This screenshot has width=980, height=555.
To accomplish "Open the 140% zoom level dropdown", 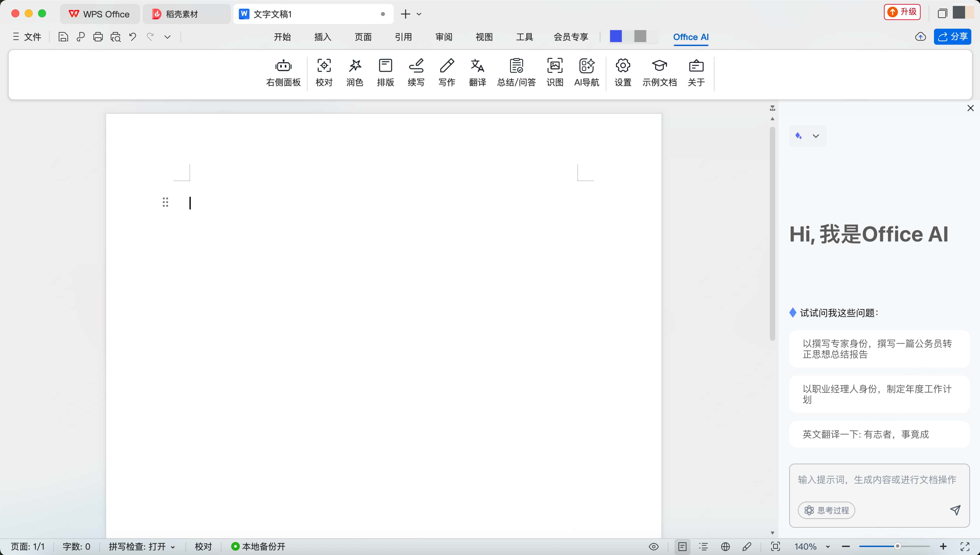I will (x=812, y=546).
